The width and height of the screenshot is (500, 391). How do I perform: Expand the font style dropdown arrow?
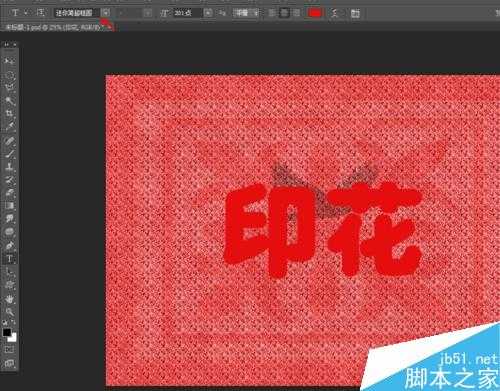click(x=148, y=13)
